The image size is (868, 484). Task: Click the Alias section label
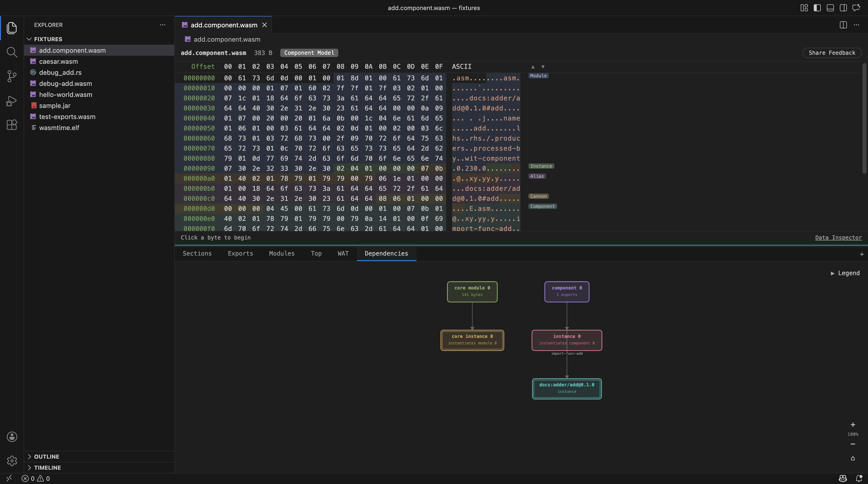tap(537, 176)
